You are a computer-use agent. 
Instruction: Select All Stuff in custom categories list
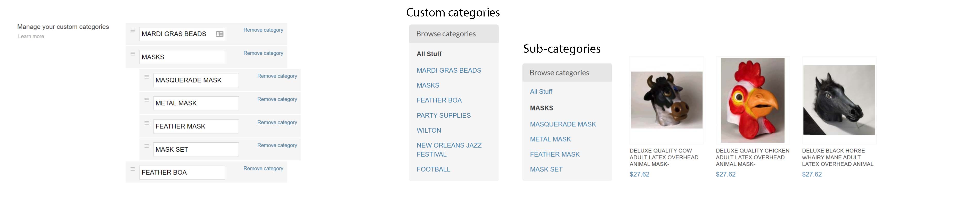pos(429,54)
